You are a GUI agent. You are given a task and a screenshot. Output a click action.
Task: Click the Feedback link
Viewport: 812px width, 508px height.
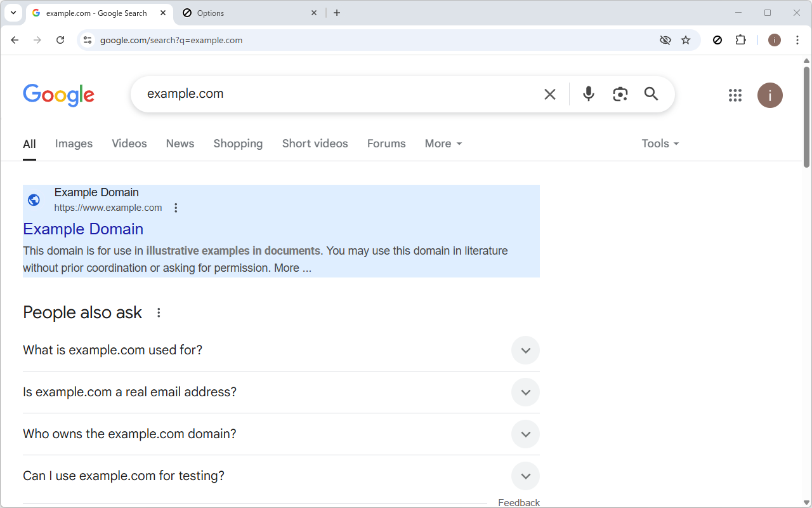[519, 502]
